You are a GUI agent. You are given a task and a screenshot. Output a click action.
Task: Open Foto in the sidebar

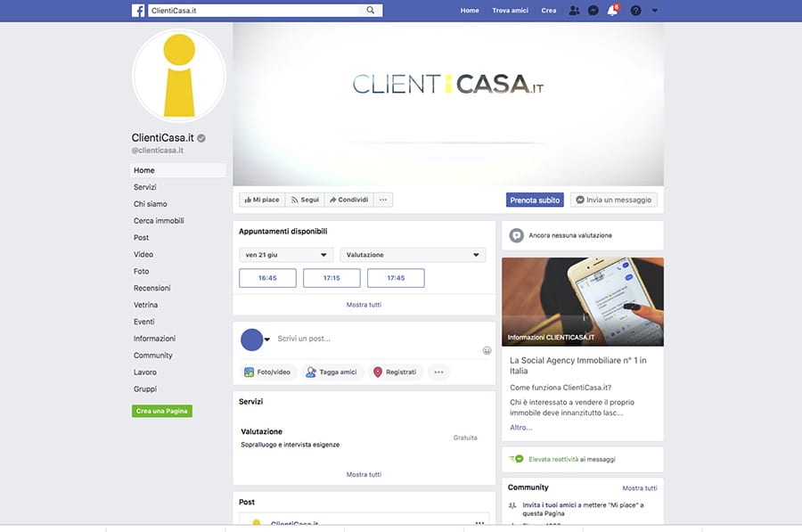(x=141, y=272)
